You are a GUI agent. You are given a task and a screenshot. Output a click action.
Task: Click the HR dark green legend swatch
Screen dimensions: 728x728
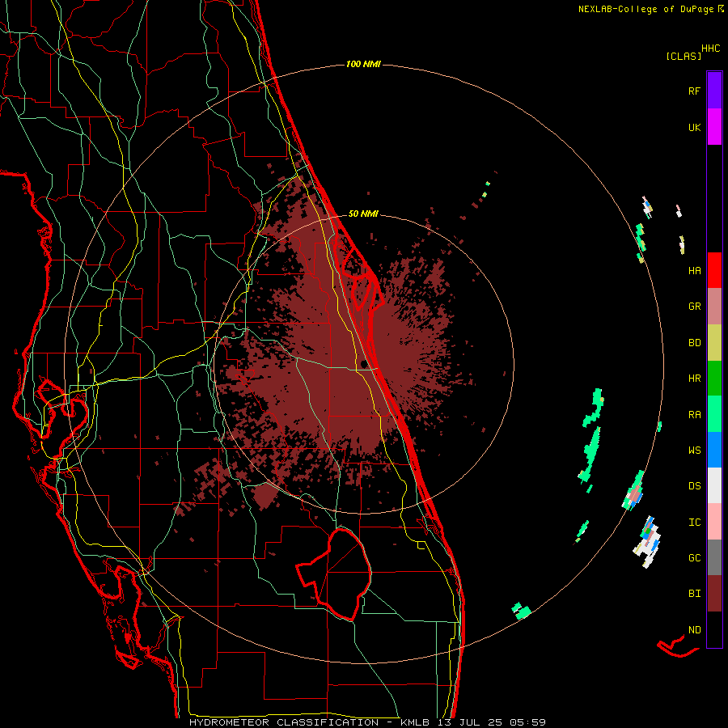714,379
